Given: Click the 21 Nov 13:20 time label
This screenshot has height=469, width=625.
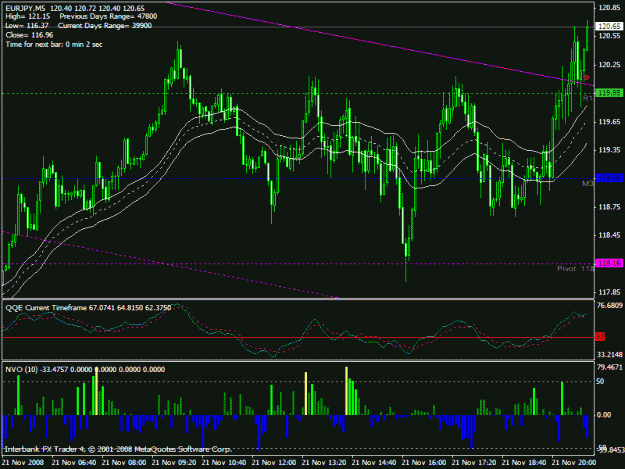Looking at the screenshot, I should pos(324,463).
